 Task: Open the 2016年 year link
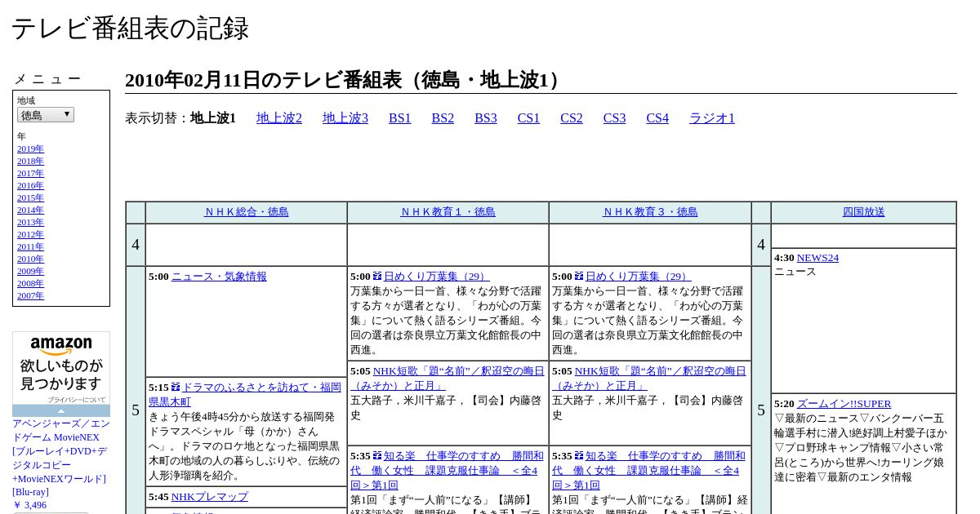point(30,186)
